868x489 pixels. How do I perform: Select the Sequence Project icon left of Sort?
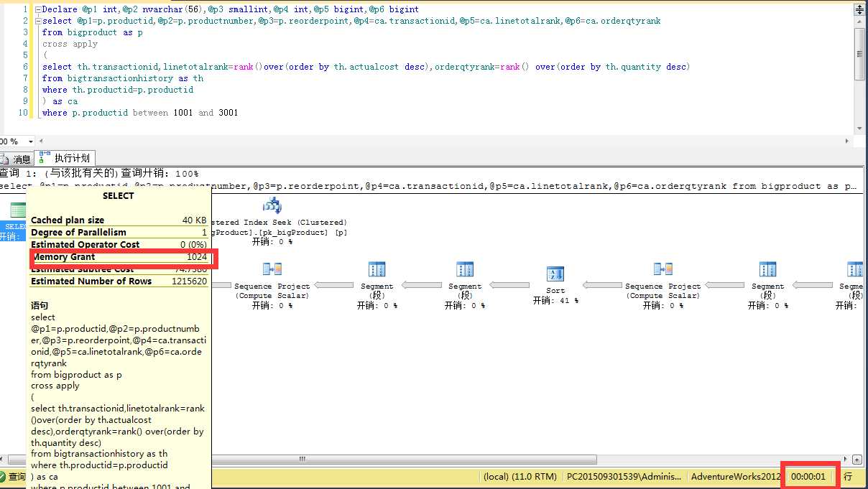tap(272, 269)
